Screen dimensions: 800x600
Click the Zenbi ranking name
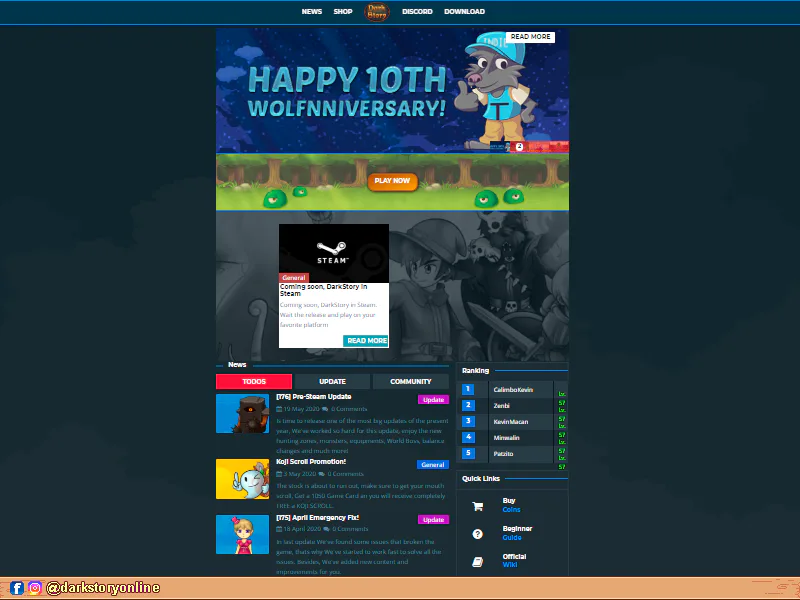[502, 406]
